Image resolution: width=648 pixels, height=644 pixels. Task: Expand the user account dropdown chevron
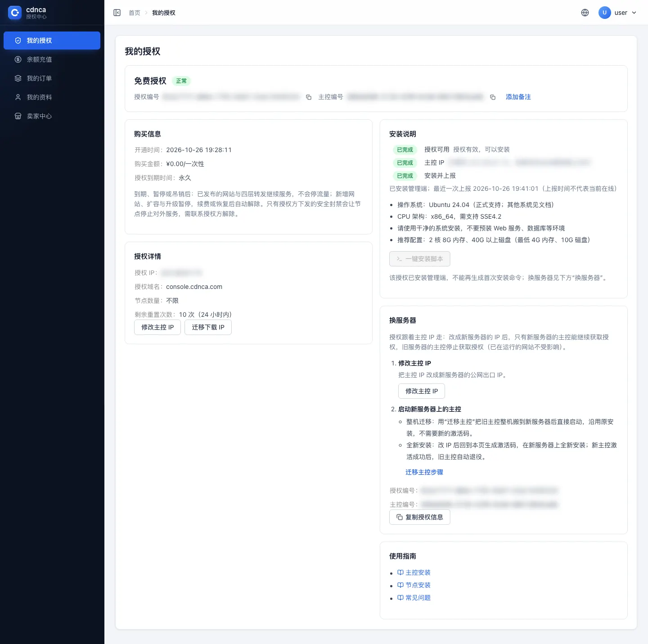tap(634, 13)
